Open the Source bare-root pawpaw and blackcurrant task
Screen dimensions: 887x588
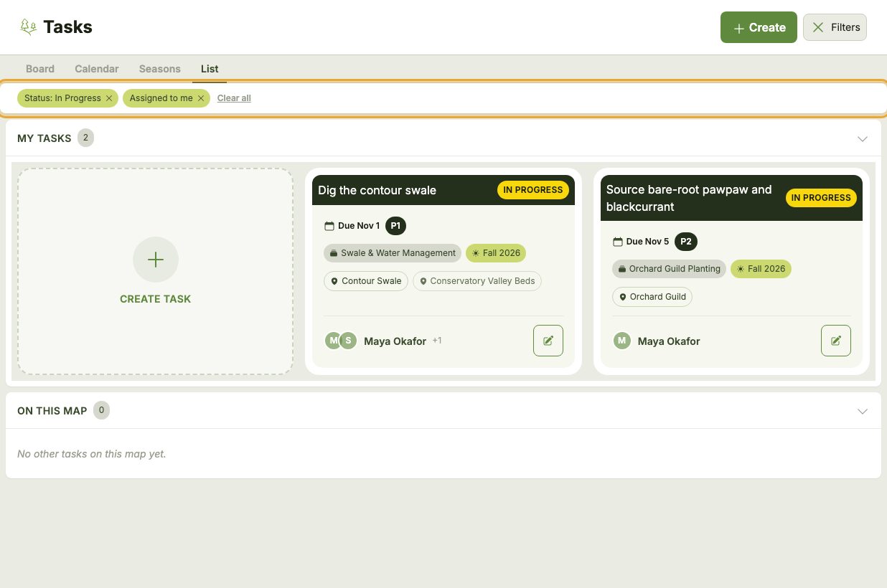click(x=689, y=198)
